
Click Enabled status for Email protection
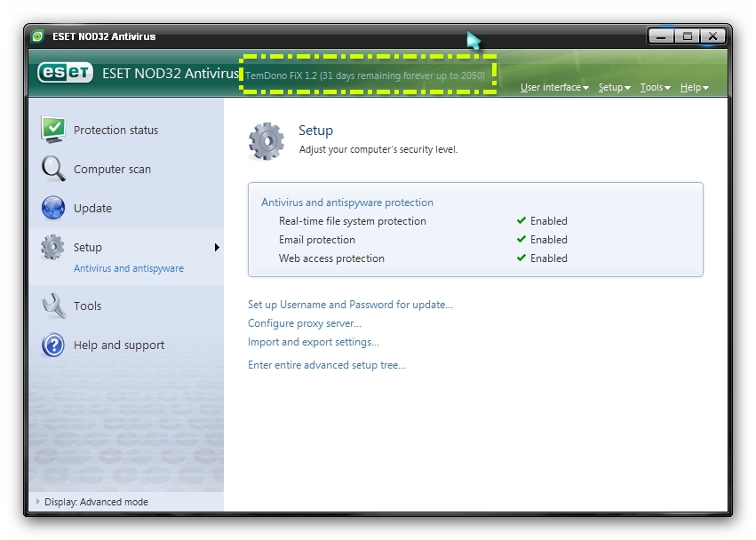[549, 240]
